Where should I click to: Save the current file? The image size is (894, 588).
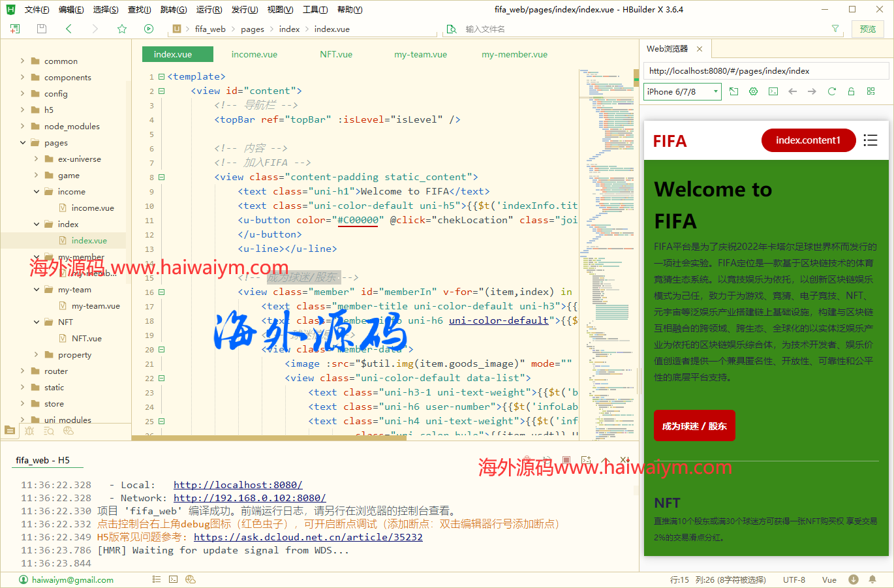click(x=40, y=29)
